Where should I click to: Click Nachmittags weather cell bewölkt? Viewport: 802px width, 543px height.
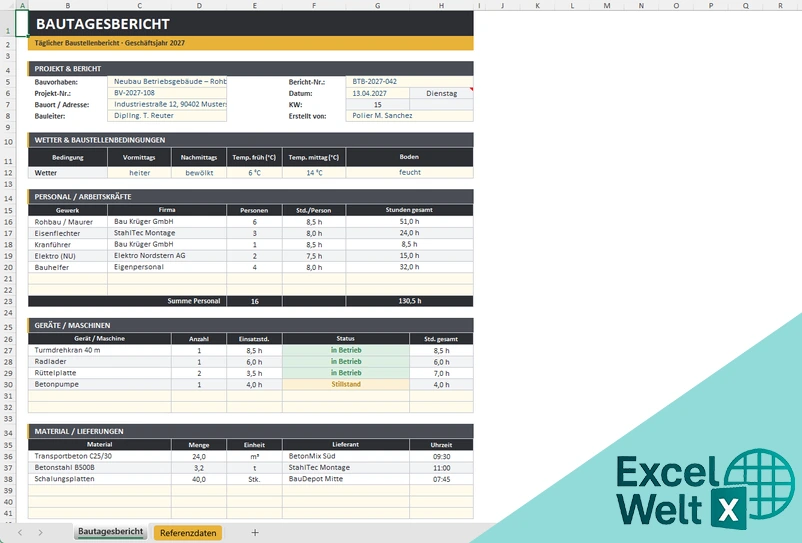[199, 173]
